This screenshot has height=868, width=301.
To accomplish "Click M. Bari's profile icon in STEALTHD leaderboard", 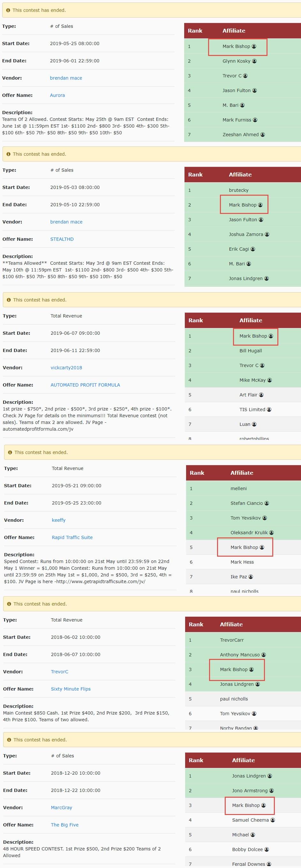I will point(249,263).
